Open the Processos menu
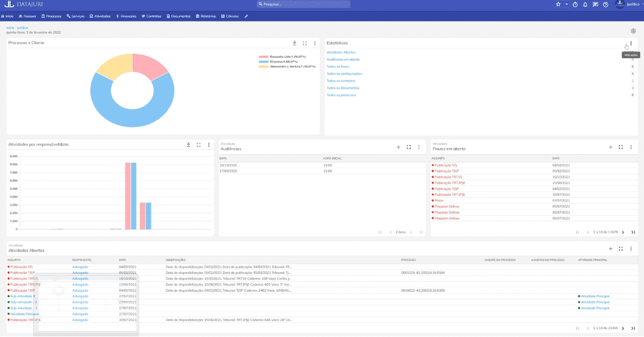This screenshot has width=644, height=337. [x=51, y=16]
